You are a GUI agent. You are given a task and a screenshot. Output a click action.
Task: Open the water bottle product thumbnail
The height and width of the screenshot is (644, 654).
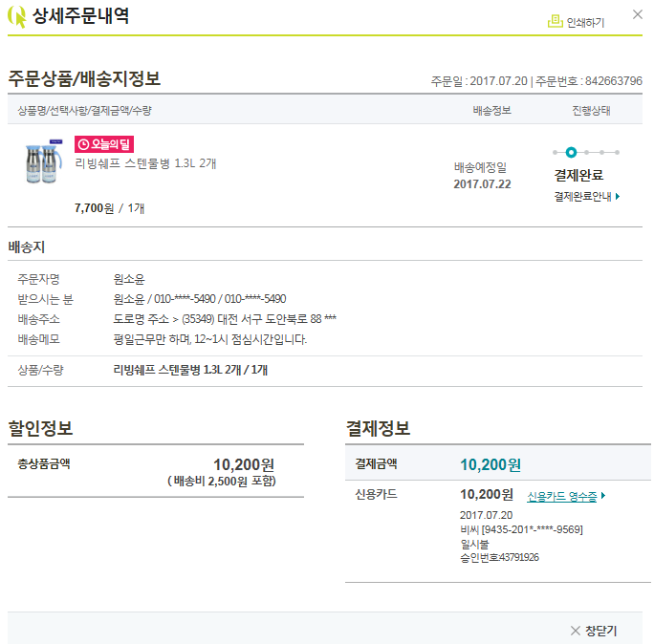point(43,162)
